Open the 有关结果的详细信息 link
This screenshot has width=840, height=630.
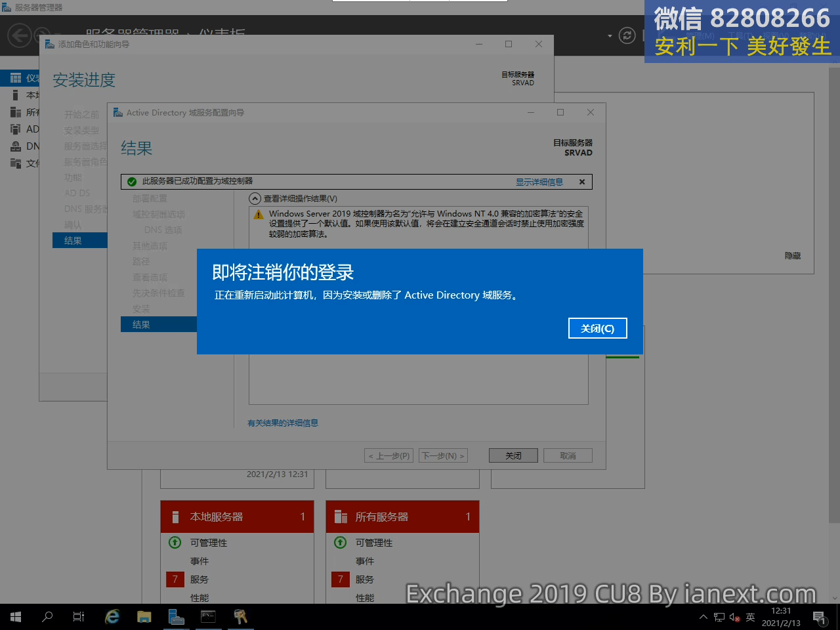point(283,423)
